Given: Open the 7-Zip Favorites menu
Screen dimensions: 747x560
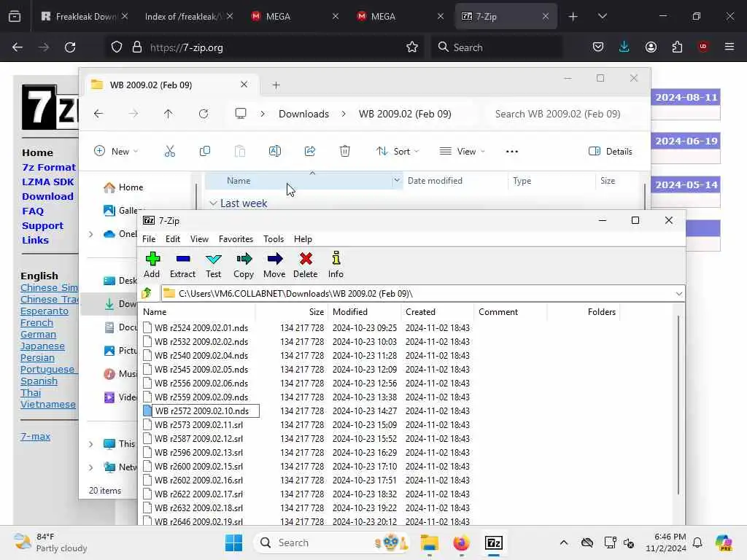Looking at the screenshot, I should pos(236,239).
